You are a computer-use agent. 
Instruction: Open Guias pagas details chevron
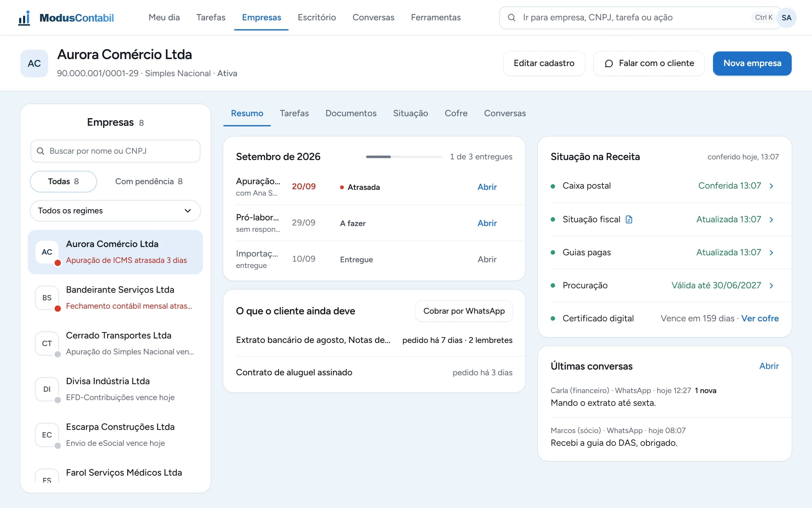click(x=771, y=252)
